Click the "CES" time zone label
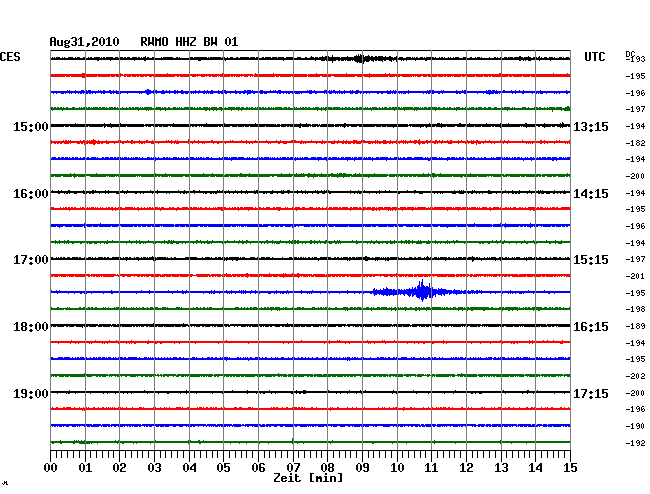Image resolution: width=650 pixels, height=494 pixels. (10, 57)
